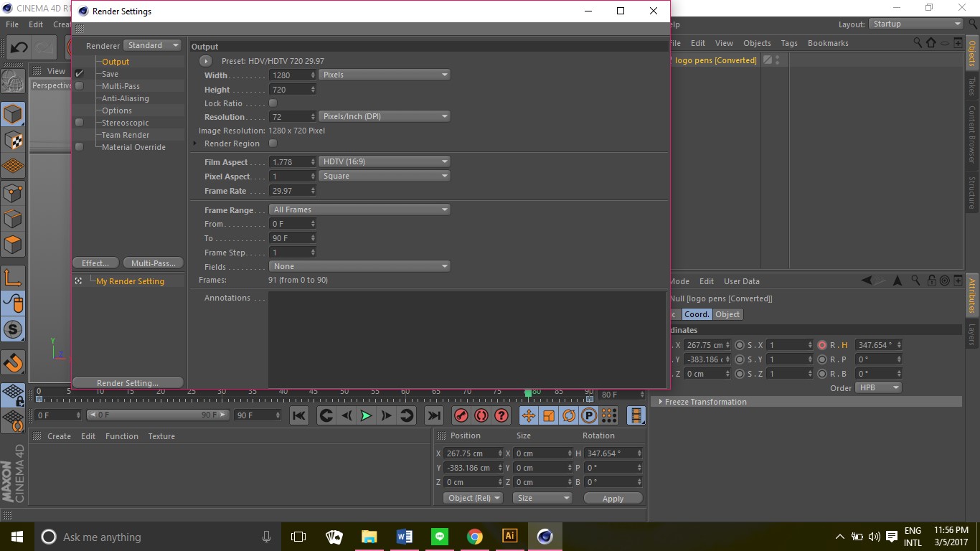Click Apply in the coordinates manager
The height and width of the screenshot is (551, 980).
pos(613,499)
